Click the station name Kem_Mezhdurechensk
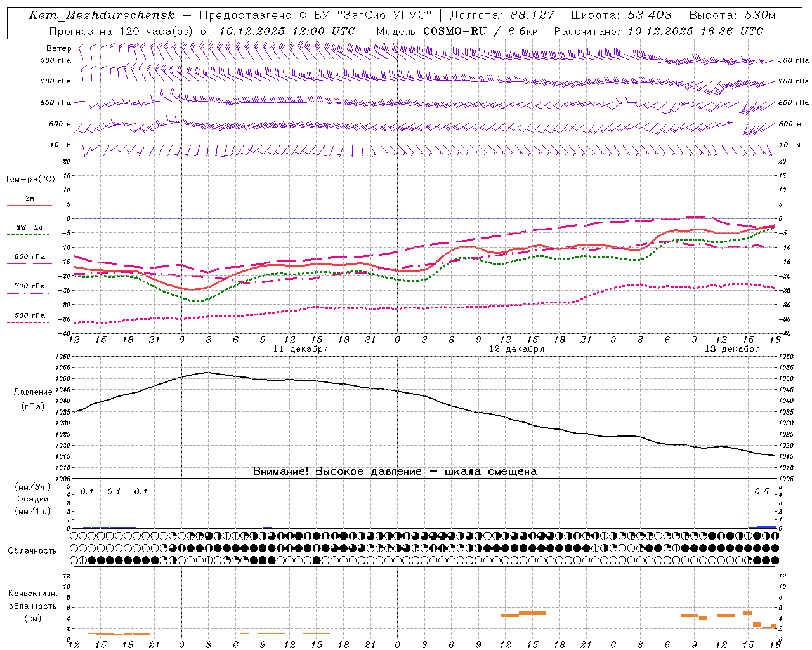Image resolution: width=812 pixels, height=650 pixels. (101, 15)
